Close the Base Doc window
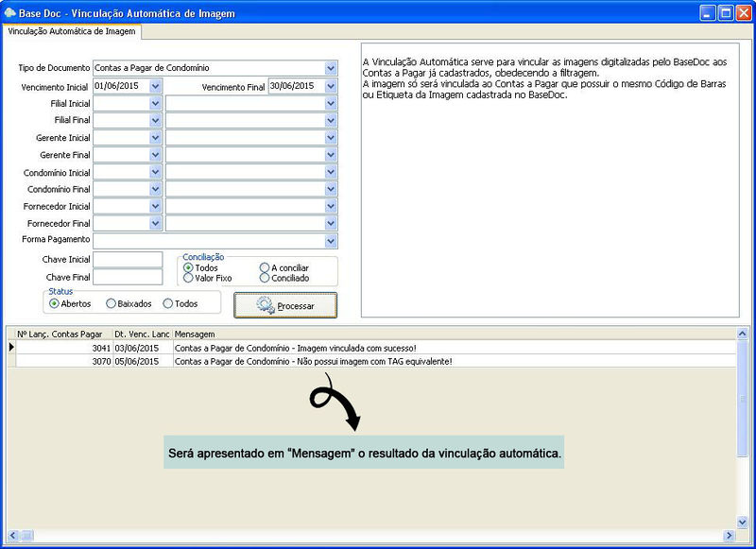 (x=744, y=13)
